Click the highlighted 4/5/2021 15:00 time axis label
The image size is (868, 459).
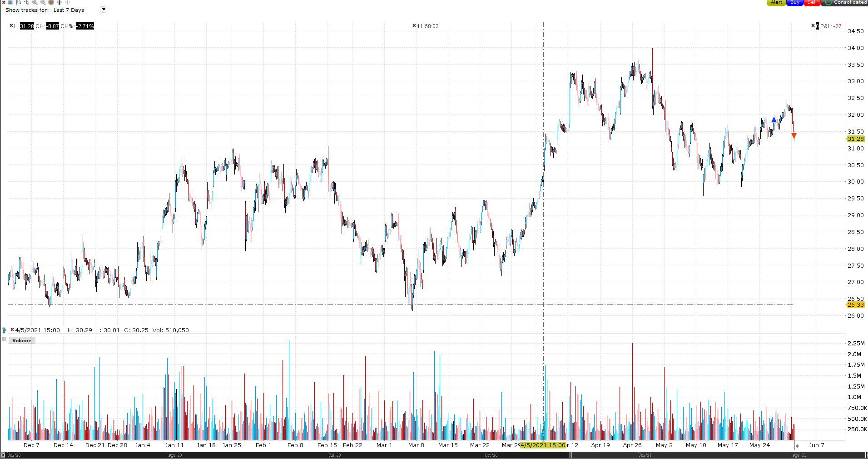pos(543,445)
